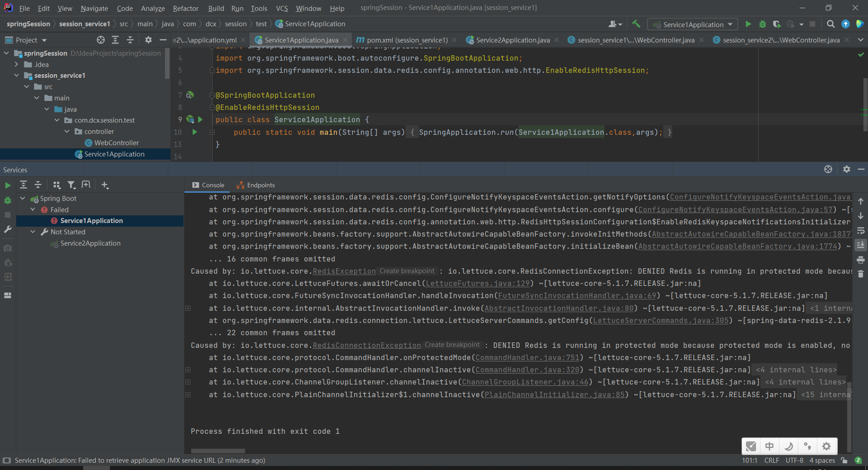This screenshot has height=470, width=868.
Task: Jump up the stack trace in console
Action: click(x=861, y=201)
